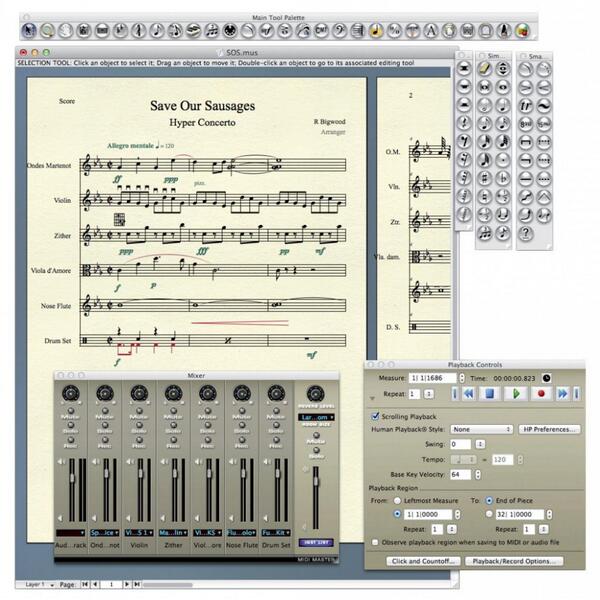Viewport: 600px width, 600px height.
Task: Select the augmentation dot in Simple Entry palette
Action: pos(503,160)
